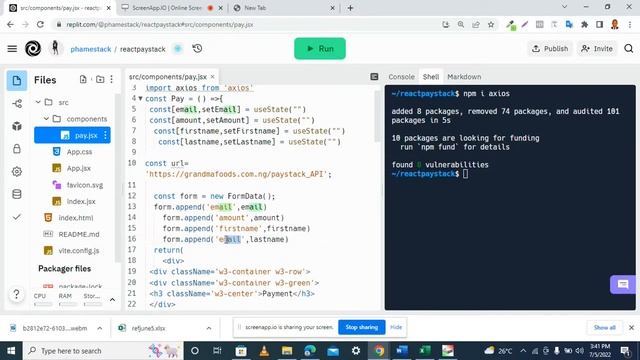Open the Files panel three-dot menu
Viewport: 640px width, 360px height.
coord(111,79)
